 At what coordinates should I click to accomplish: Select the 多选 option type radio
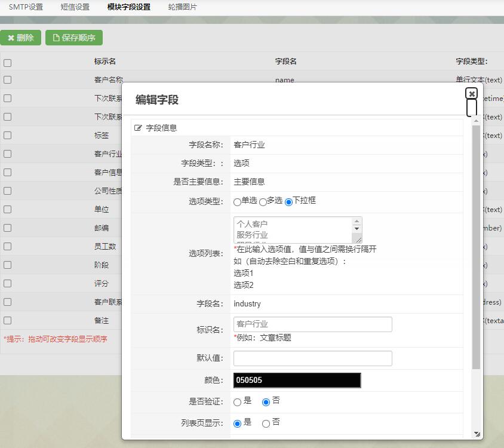263,202
